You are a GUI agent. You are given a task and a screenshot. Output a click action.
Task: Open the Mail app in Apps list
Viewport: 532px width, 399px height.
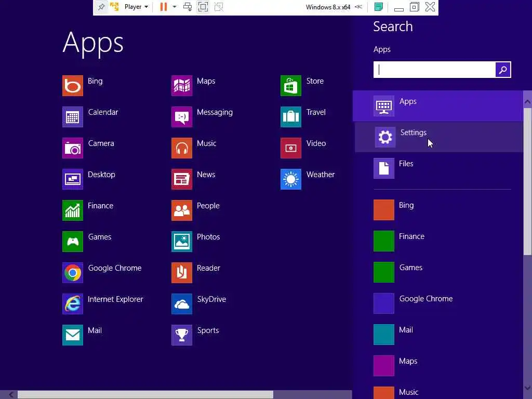(82, 335)
